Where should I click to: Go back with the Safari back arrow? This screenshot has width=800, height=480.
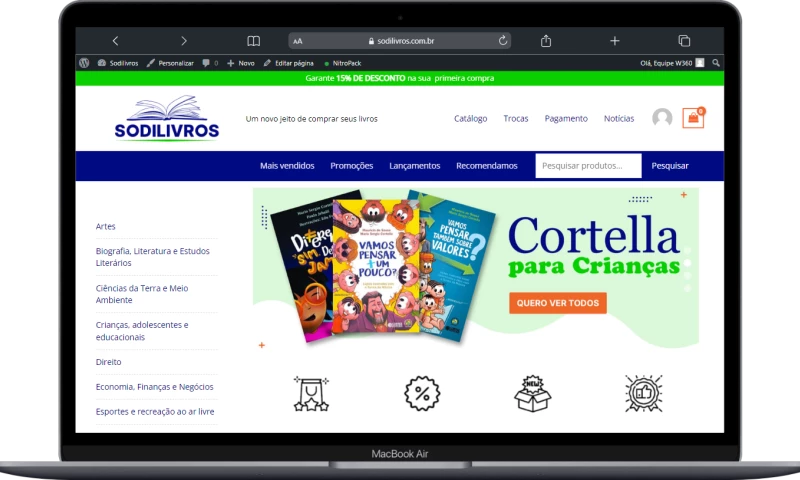coord(116,41)
